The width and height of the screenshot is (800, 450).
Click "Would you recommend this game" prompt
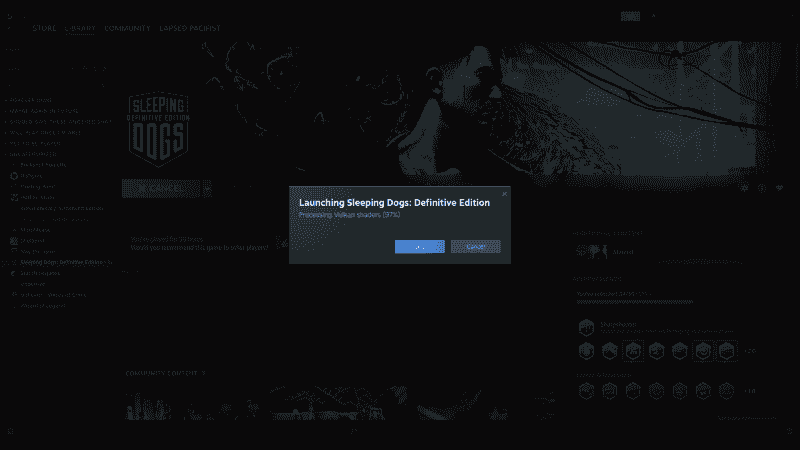point(199,247)
